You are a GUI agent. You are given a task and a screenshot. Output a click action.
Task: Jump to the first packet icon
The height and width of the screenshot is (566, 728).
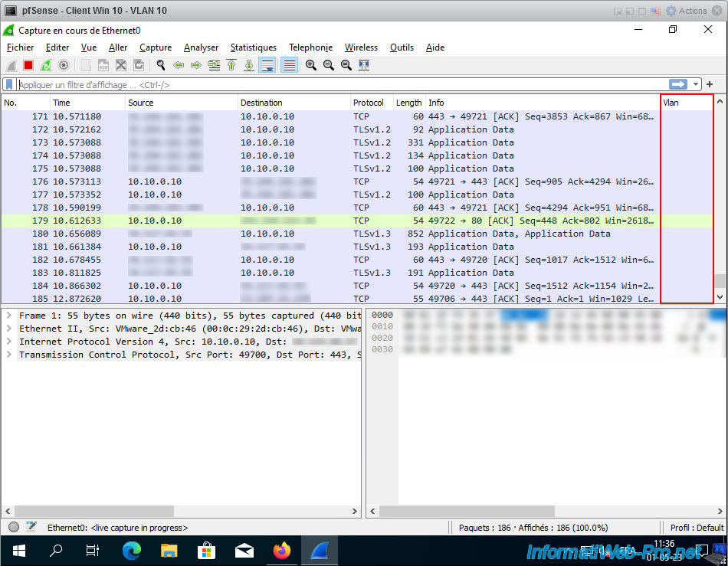pyautogui.click(x=231, y=65)
